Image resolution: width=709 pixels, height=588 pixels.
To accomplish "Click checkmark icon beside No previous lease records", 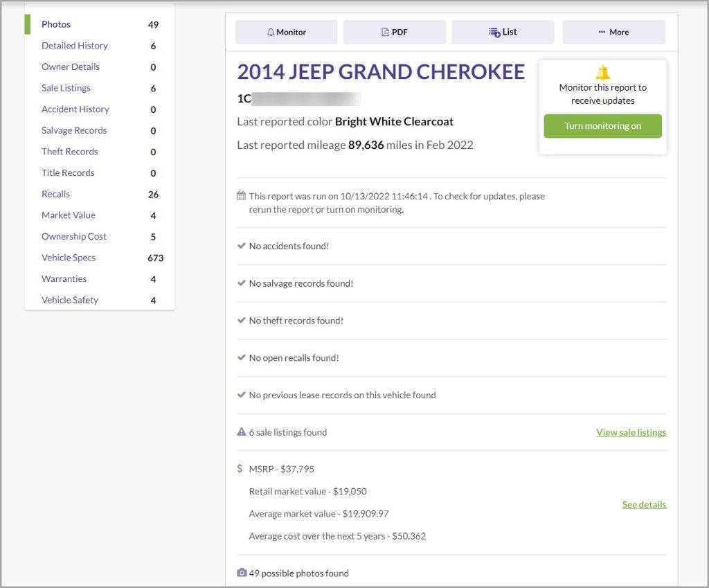I will point(242,395).
